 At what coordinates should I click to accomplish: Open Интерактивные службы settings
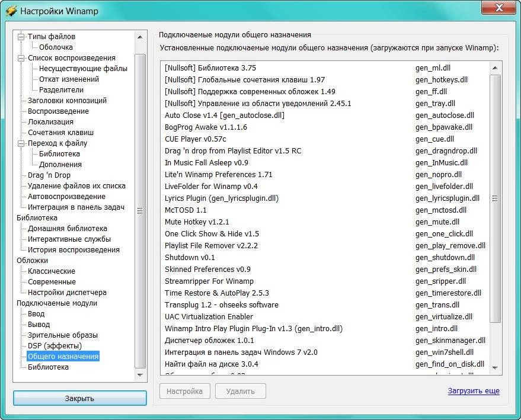(69, 239)
